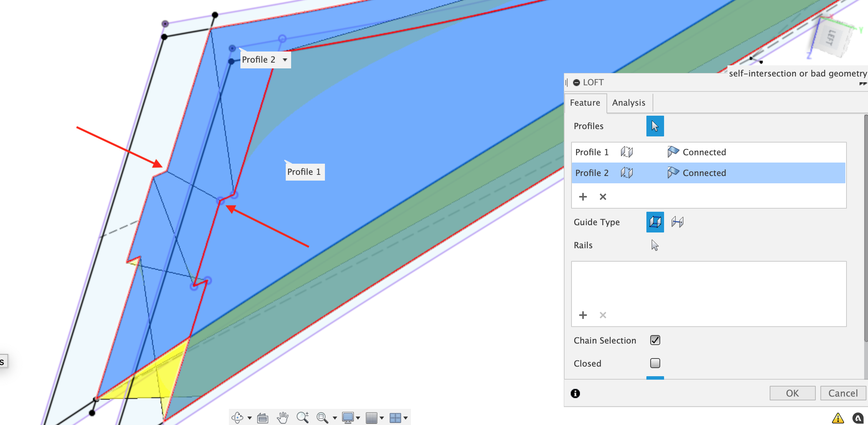The image size is (868, 425).
Task: Select the Fit zoom window tool
Action: [x=323, y=417]
